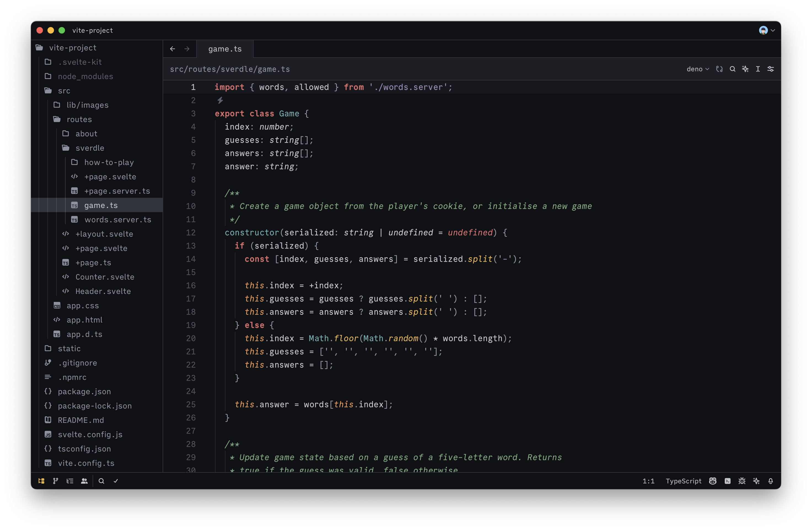
Task: Click the buffer search magnifier in editor toolbar
Action: (x=732, y=69)
